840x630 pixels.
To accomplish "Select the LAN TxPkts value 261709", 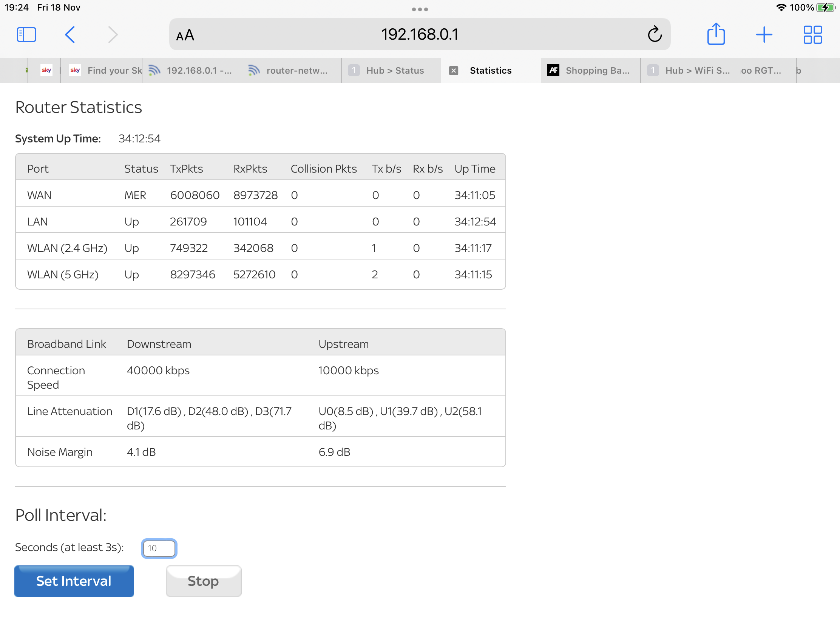I will click(x=188, y=221).
